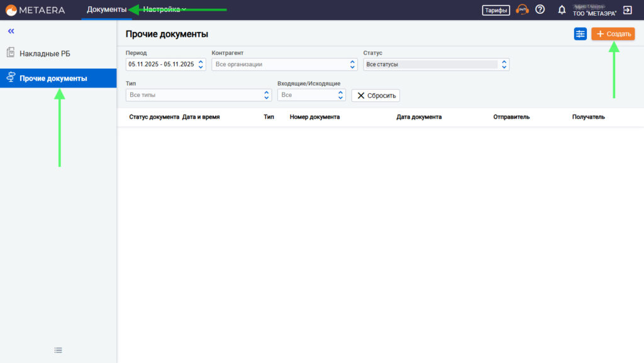Expand the Входящие/Исходящие dropdown

click(311, 95)
